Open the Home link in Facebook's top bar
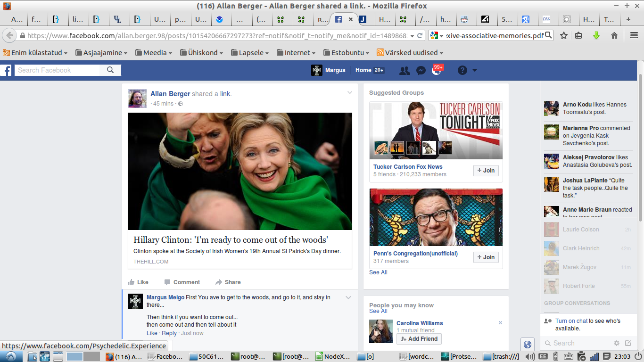Screen dimensions: 644x362 click(x=363, y=70)
